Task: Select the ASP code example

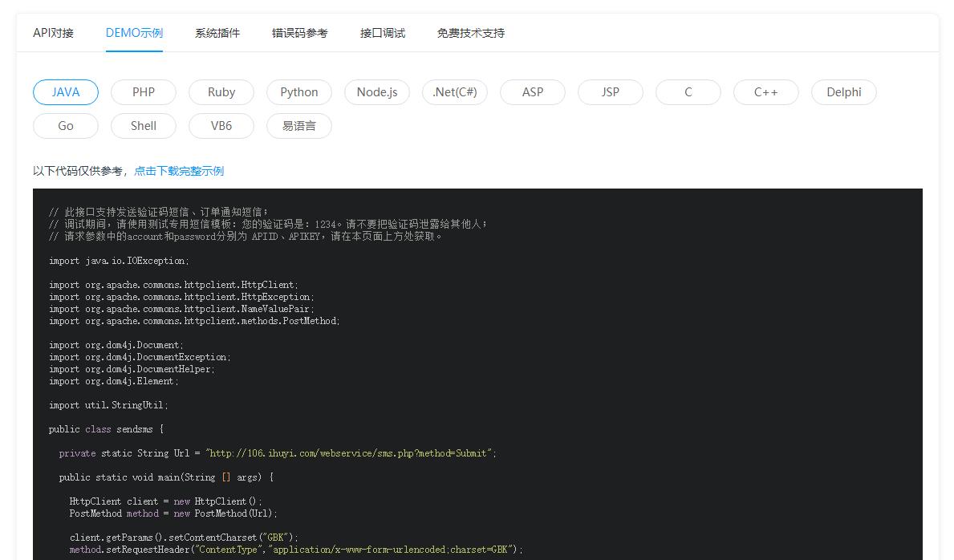Action: pyautogui.click(x=532, y=91)
